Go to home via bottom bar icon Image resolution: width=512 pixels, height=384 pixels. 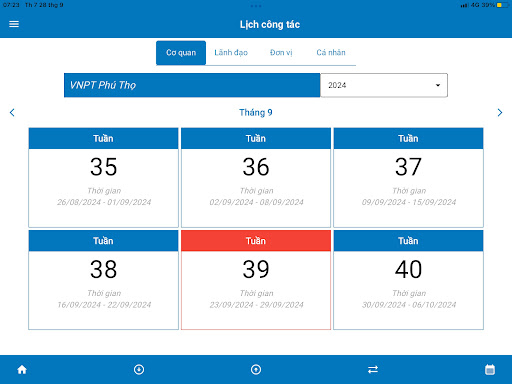coord(22,369)
